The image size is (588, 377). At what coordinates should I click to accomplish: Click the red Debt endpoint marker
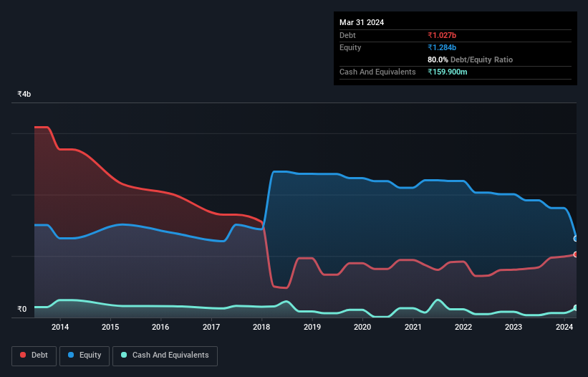576,254
